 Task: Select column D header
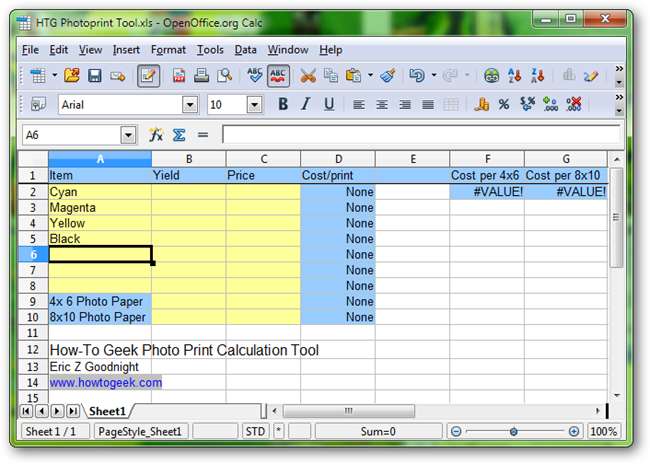tap(338, 159)
